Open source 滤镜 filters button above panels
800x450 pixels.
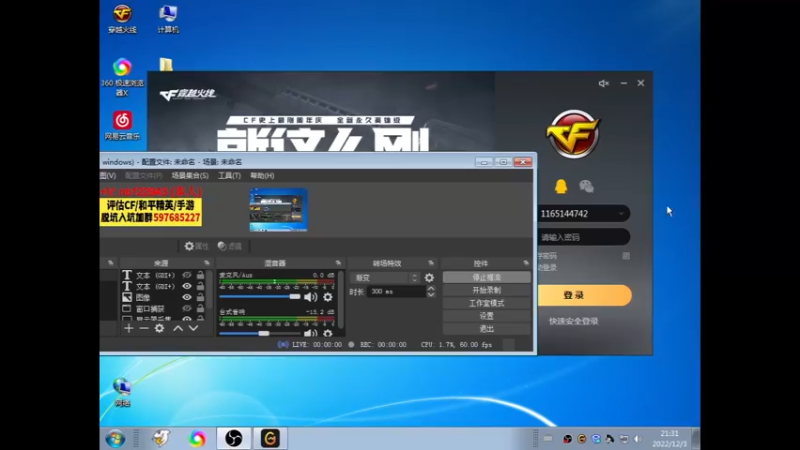pos(230,246)
